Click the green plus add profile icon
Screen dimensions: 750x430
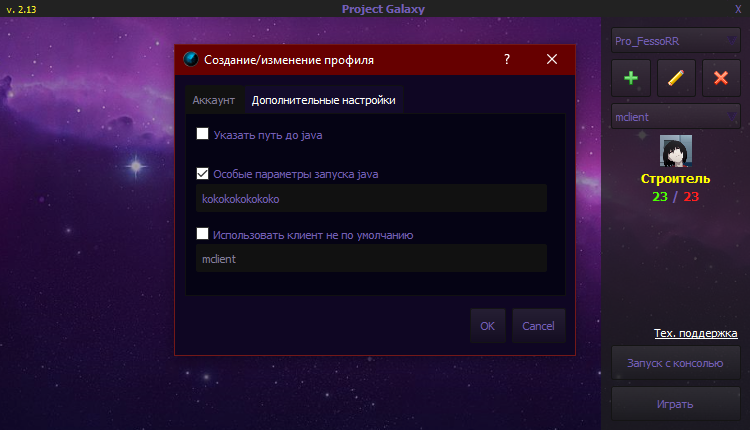pyautogui.click(x=631, y=77)
